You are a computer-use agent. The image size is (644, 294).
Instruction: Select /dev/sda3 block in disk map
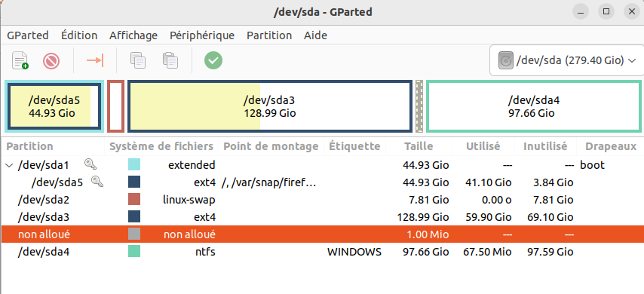pos(269,107)
